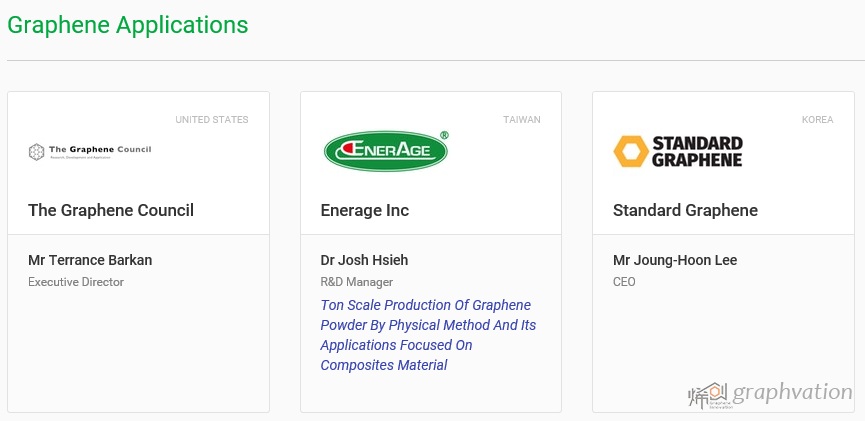The height and width of the screenshot is (421, 865).
Task: Click the CEO title under Joung-Hoon Lee
Action: (x=624, y=282)
